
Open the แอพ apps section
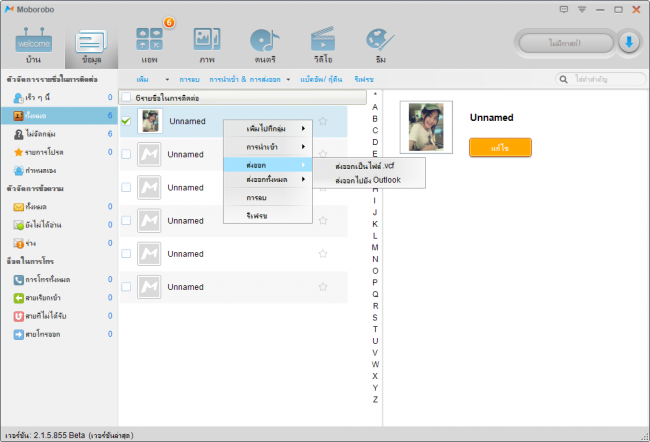149,46
